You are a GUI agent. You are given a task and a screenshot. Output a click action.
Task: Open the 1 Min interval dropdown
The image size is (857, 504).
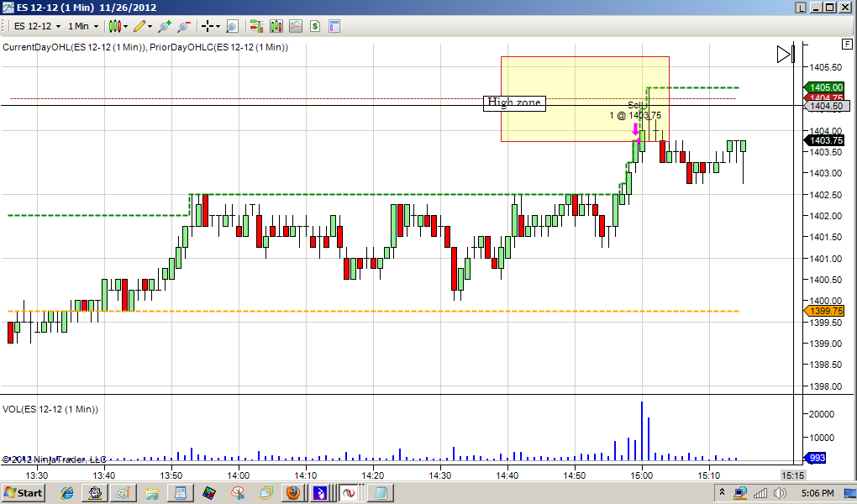[83, 26]
